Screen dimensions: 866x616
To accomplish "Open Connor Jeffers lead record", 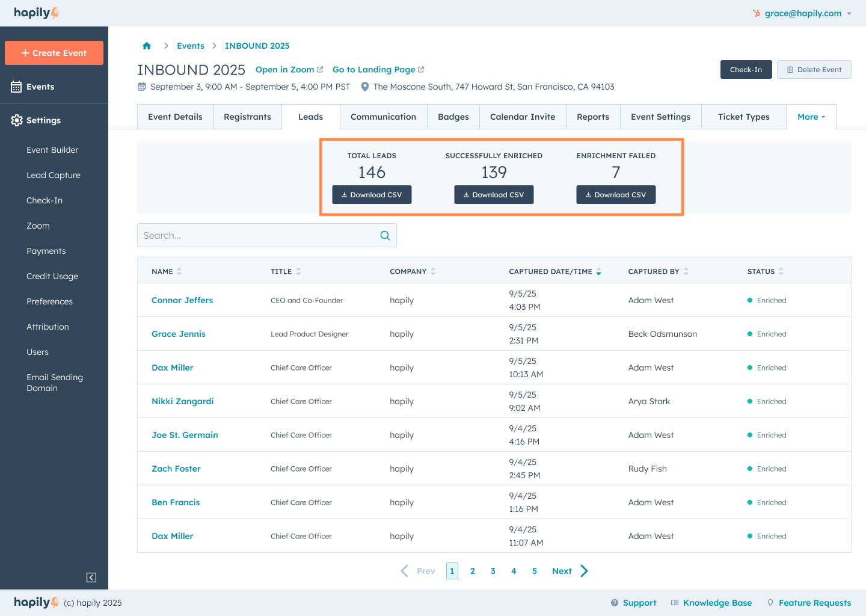I will 182,300.
